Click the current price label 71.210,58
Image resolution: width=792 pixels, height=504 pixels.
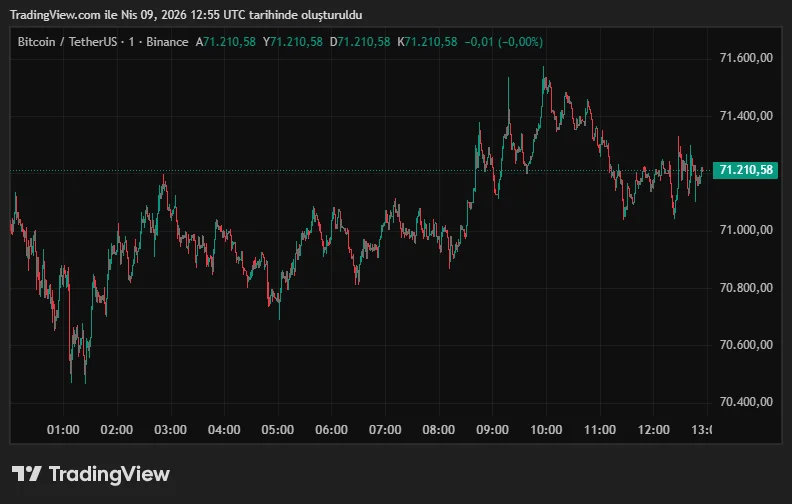[747, 170]
